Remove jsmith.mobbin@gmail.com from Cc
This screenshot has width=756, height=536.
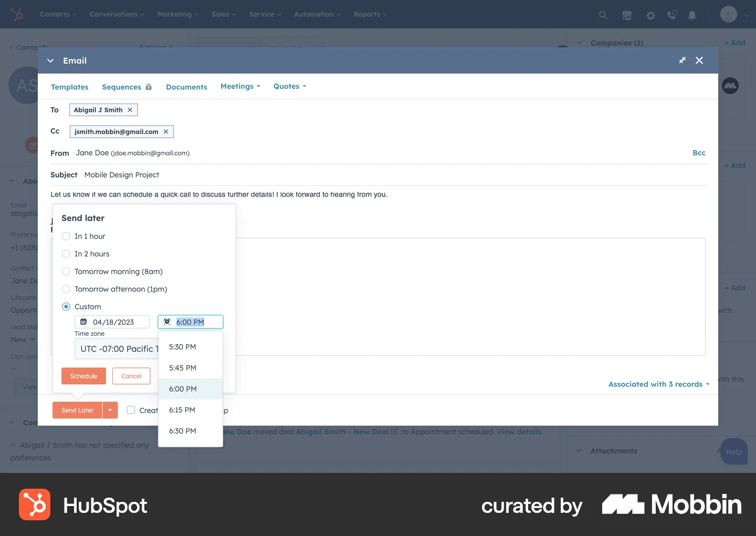166,132
